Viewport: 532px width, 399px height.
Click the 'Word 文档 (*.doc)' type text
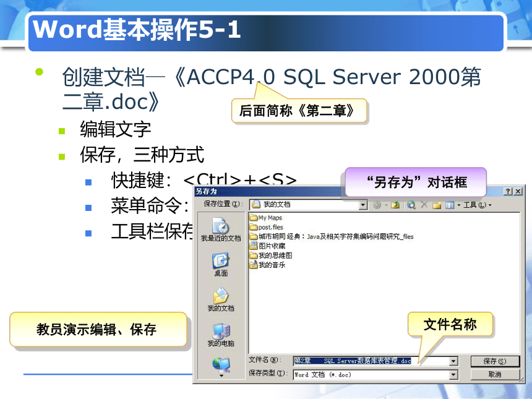click(x=323, y=375)
